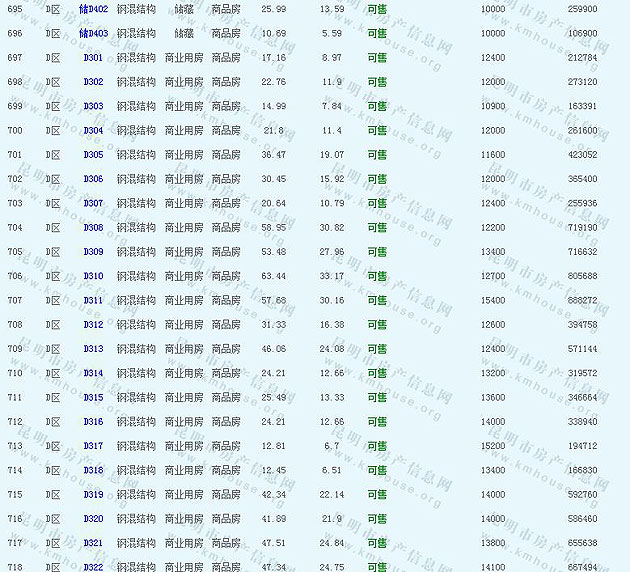This screenshot has width=630, height=572.
Task: Open unit D302 details
Action: (x=93, y=82)
